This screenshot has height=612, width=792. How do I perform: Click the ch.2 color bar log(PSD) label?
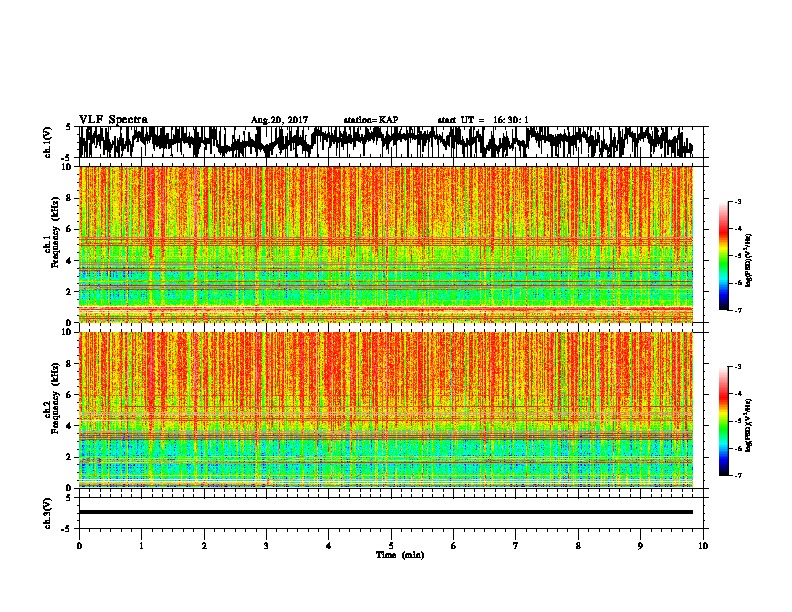point(749,425)
